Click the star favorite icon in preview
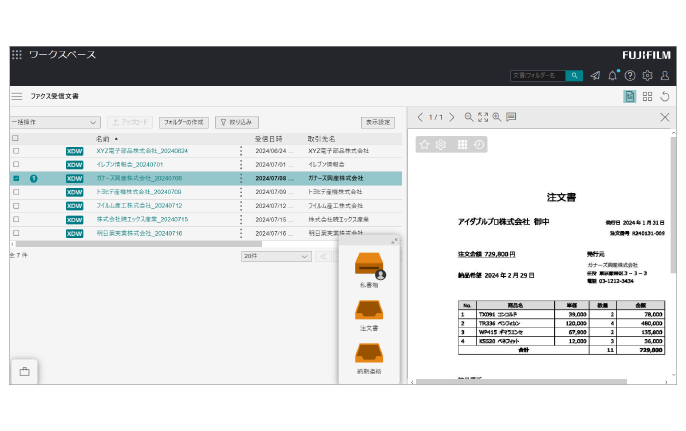Screen dimensions: 686x431 point(424,145)
